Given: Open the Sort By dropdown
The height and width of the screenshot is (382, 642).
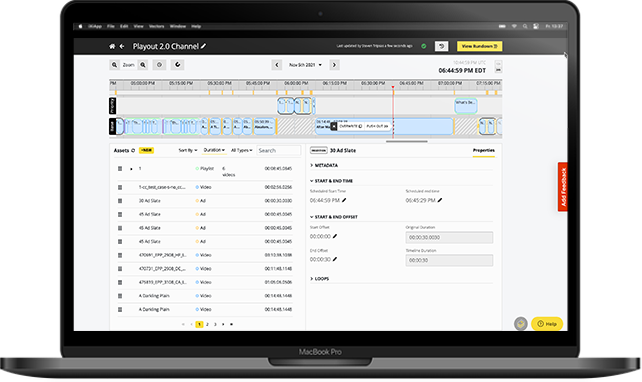Looking at the screenshot, I should 188,150.
